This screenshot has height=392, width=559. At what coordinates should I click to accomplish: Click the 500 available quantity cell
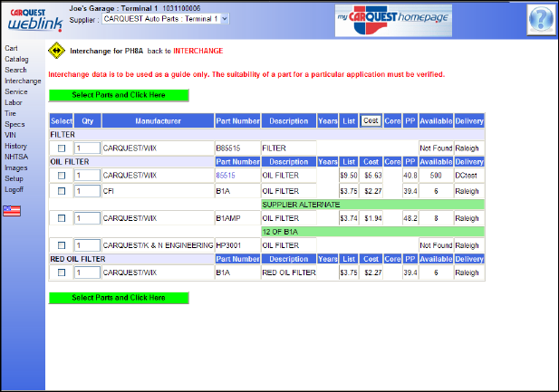pos(436,176)
